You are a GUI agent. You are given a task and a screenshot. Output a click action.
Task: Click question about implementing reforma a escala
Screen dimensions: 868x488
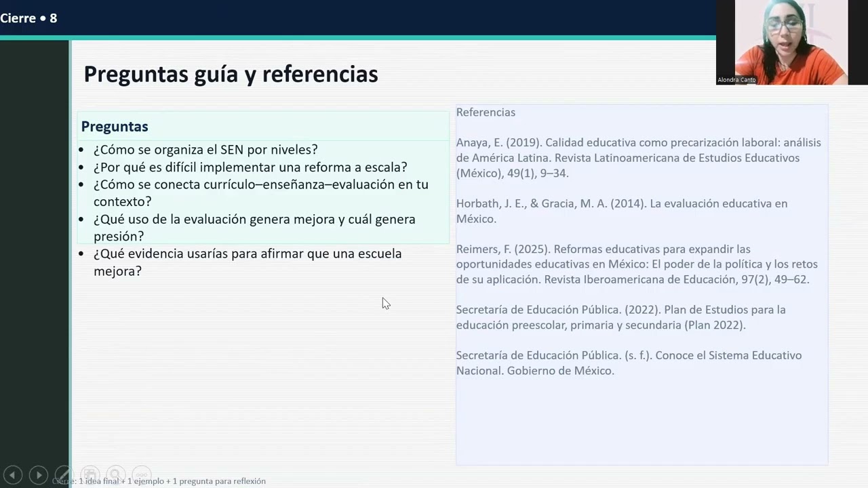pos(250,167)
